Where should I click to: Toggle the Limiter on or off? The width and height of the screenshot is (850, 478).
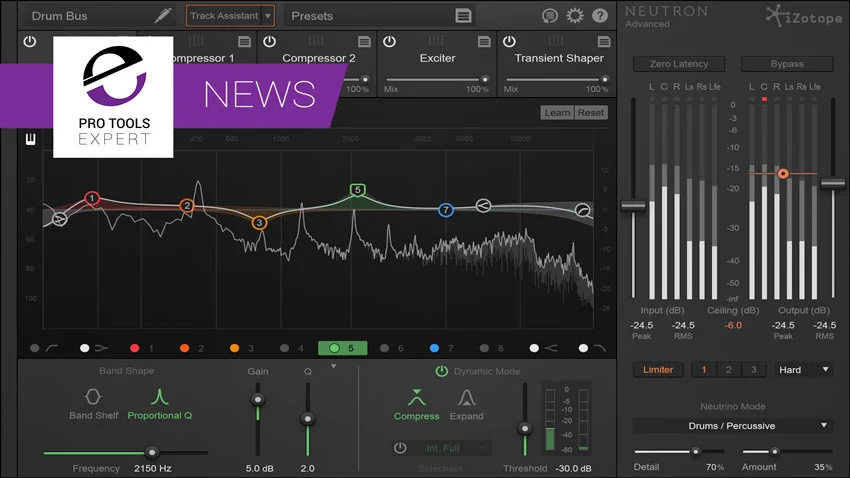point(658,370)
